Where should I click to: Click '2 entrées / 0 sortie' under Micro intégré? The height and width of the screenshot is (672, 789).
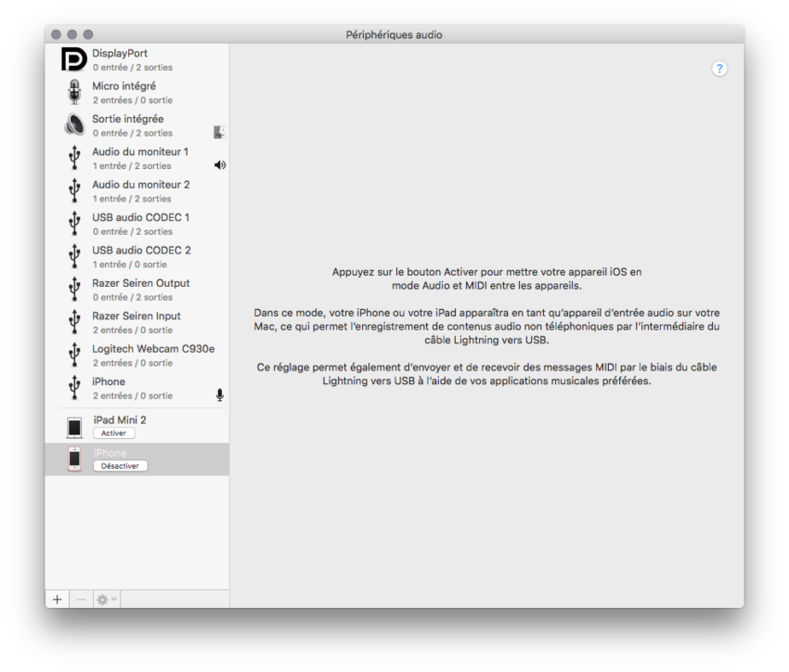(x=133, y=100)
